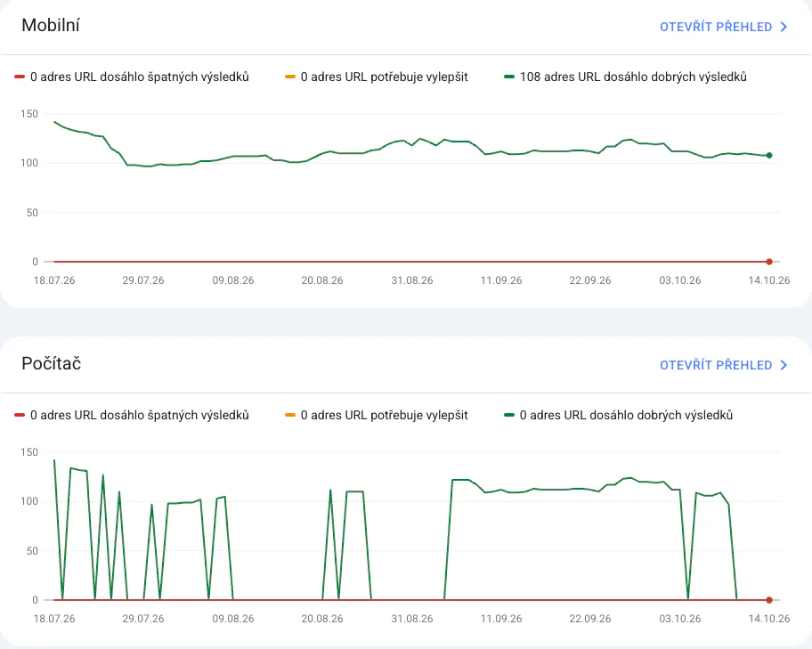Image resolution: width=812 pixels, height=649 pixels.
Task: Click the Počítač section heading
Action: pos(52,363)
